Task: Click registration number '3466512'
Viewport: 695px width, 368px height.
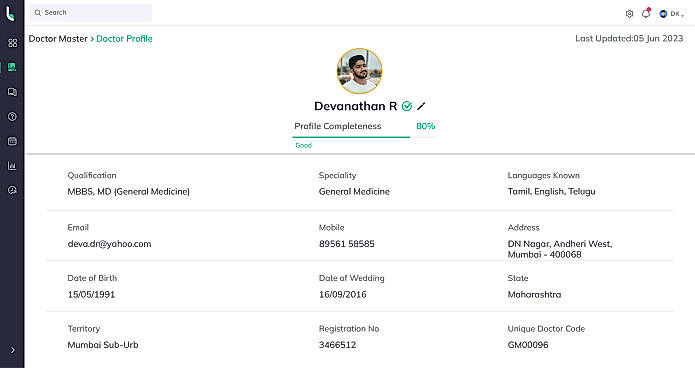Action: [337, 345]
